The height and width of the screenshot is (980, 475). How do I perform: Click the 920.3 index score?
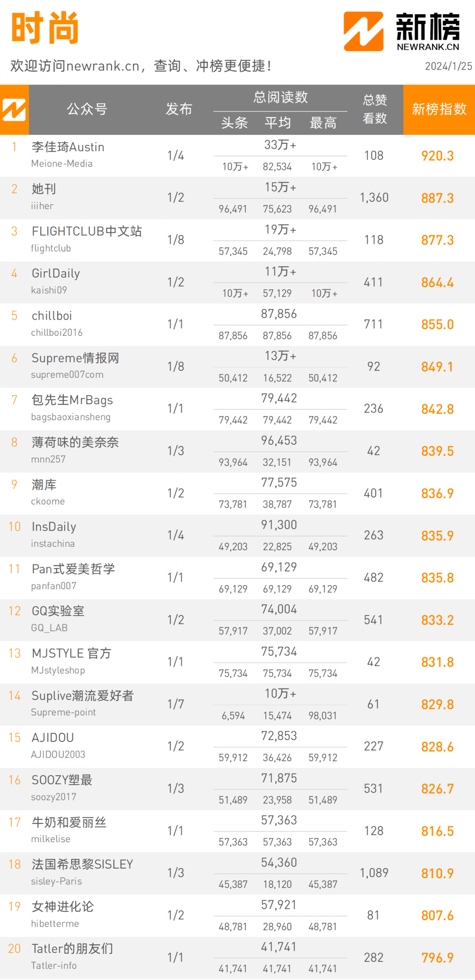[x=437, y=156]
